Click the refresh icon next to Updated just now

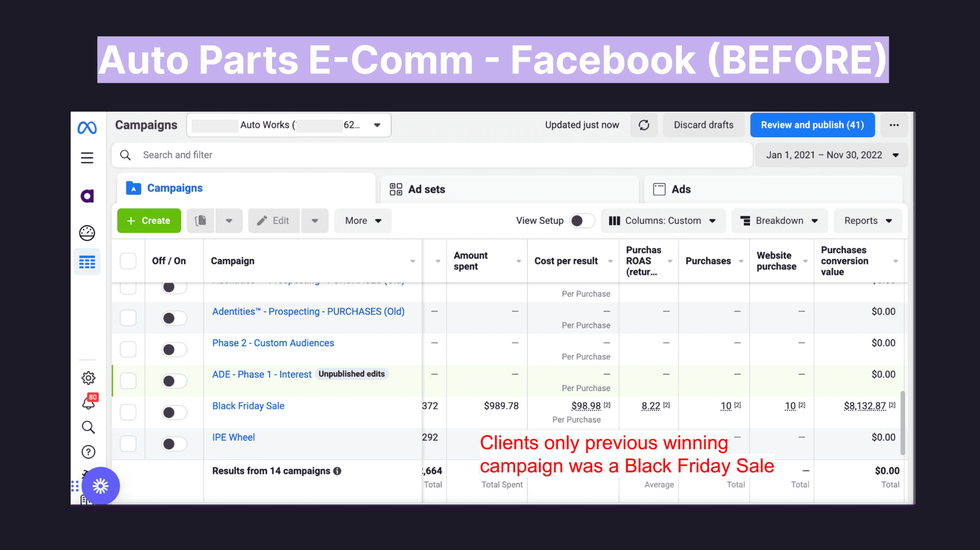644,124
